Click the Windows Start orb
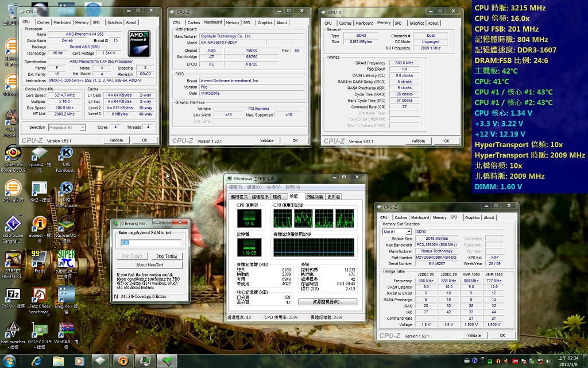 (x=9, y=361)
